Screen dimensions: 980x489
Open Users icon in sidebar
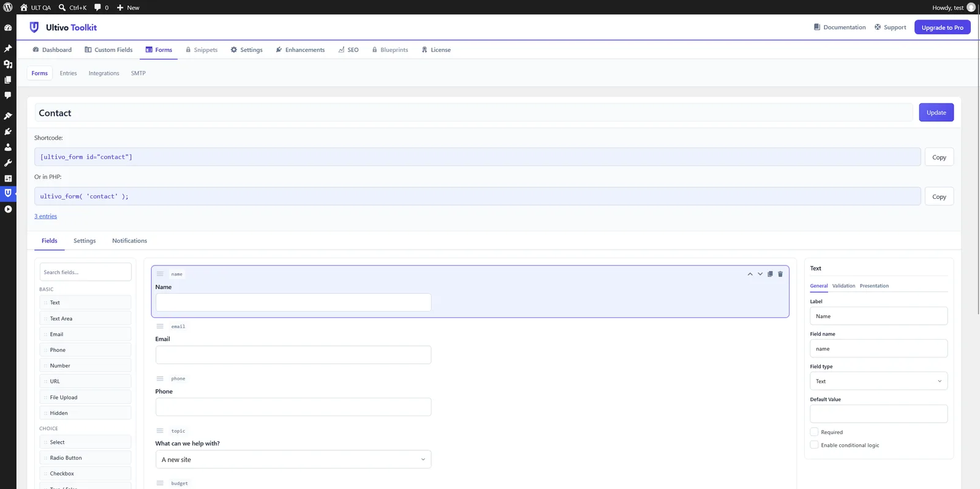[8, 147]
